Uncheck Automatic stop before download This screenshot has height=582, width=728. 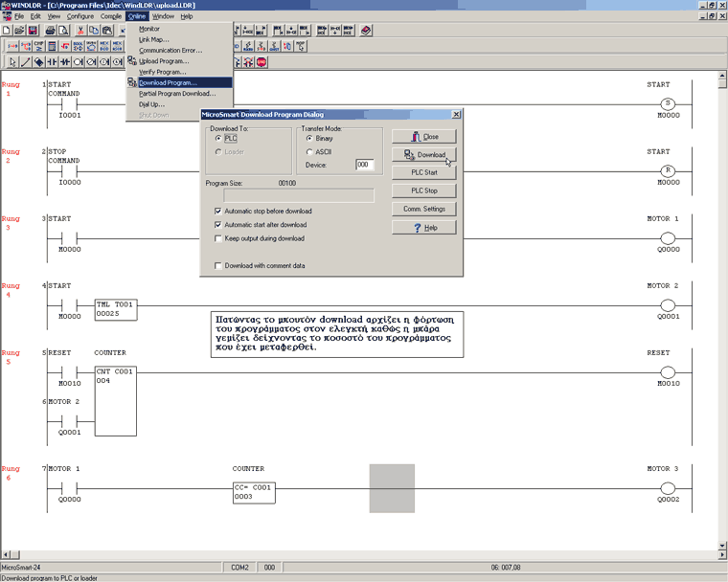click(218, 211)
